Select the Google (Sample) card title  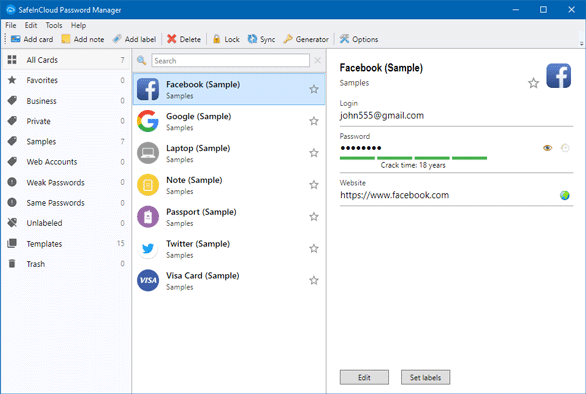click(x=198, y=116)
